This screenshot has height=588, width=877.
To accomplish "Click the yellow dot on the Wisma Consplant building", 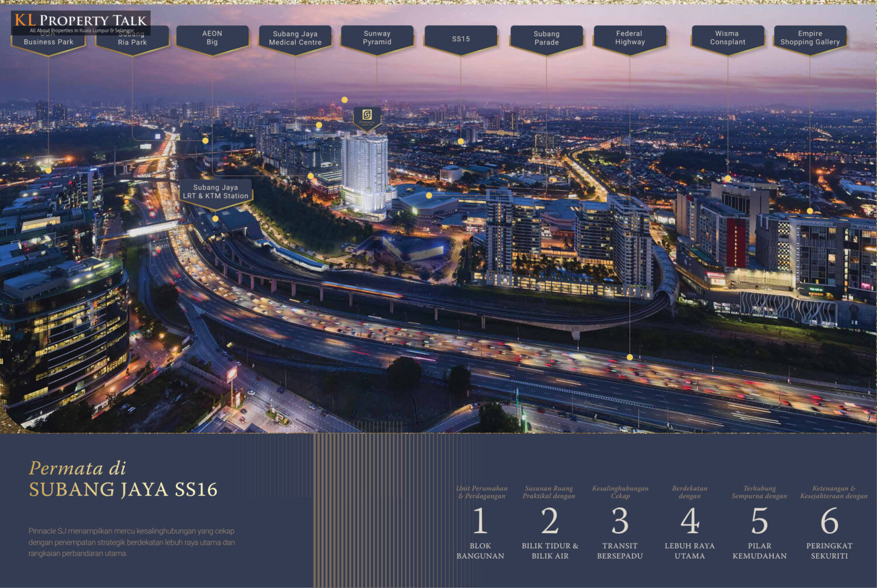I will coord(727,179).
